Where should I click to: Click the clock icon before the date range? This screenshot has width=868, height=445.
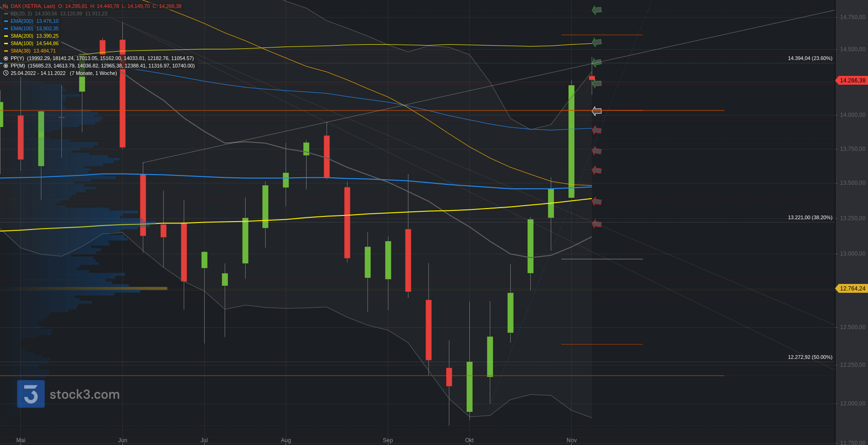pos(6,73)
